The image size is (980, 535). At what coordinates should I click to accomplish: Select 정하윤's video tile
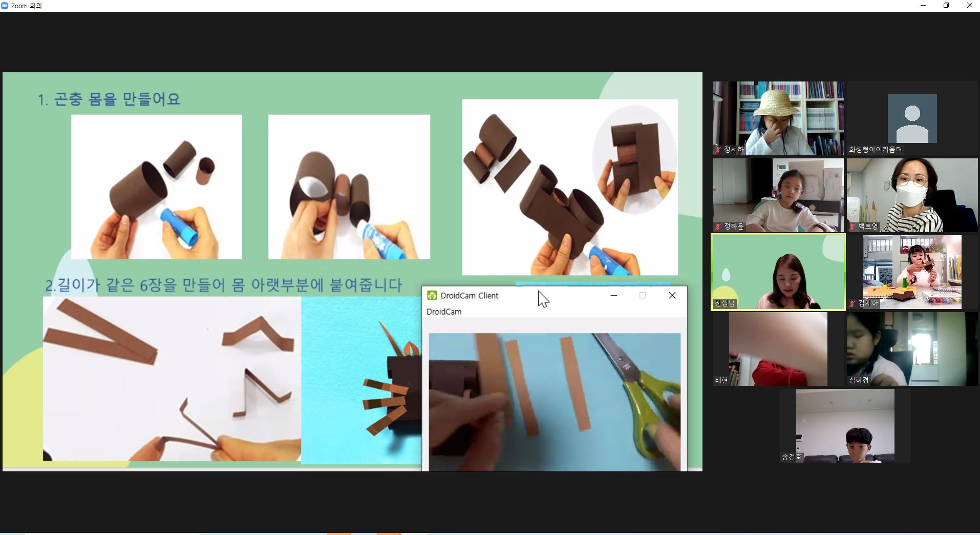[778, 195]
